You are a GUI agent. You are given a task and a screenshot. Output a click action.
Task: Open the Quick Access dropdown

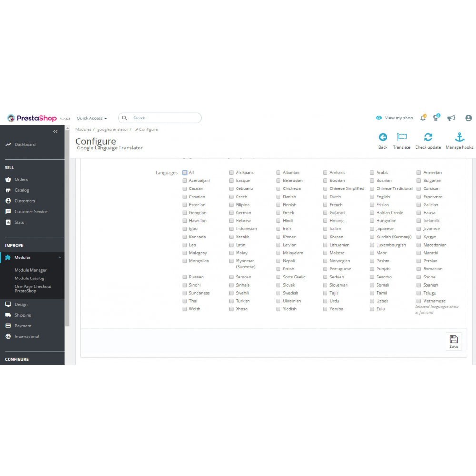click(92, 118)
